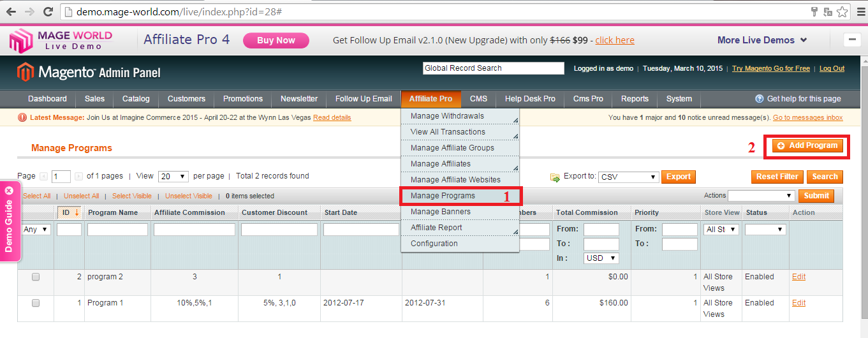Focus the Program Name filter field

(x=117, y=230)
